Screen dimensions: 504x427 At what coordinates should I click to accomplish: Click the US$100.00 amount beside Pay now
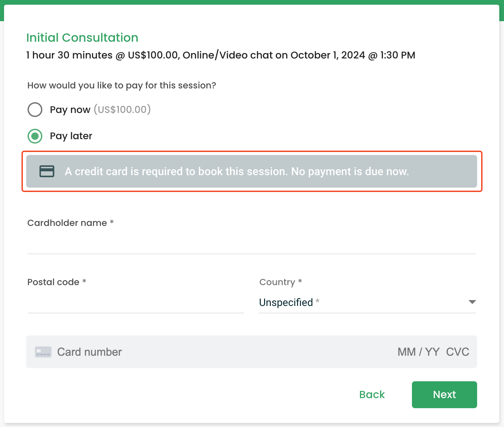tap(122, 110)
